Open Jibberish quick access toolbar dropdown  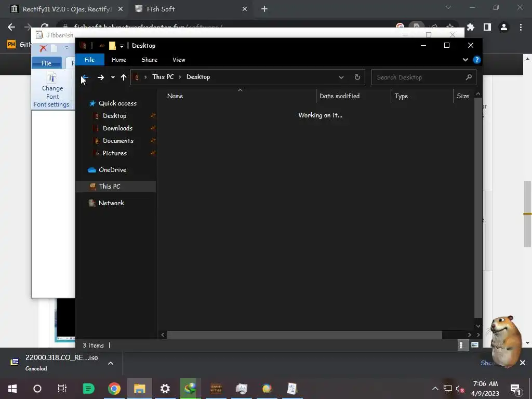click(x=66, y=48)
